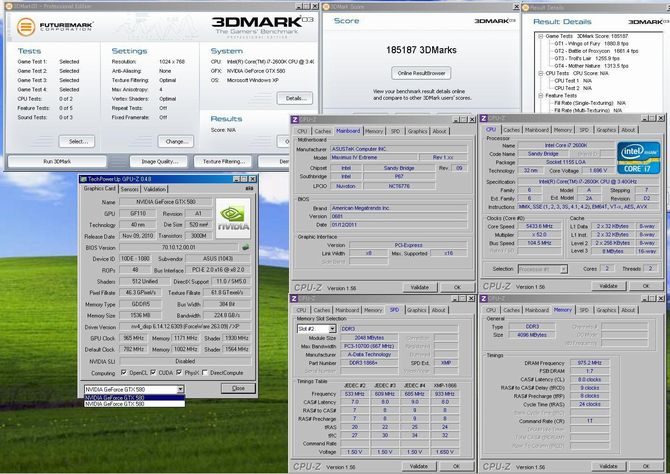Screen dimensions: 670x474
Task: Click the GPU-Z screenshot icon beside the Validation tab
Action: click(x=250, y=188)
